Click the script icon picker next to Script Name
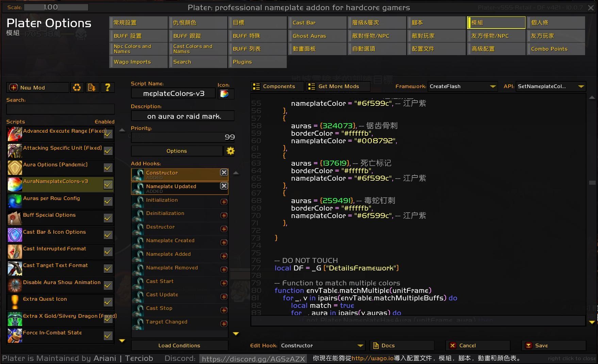The width and height of the screenshot is (598, 364). [x=224, y=94]
